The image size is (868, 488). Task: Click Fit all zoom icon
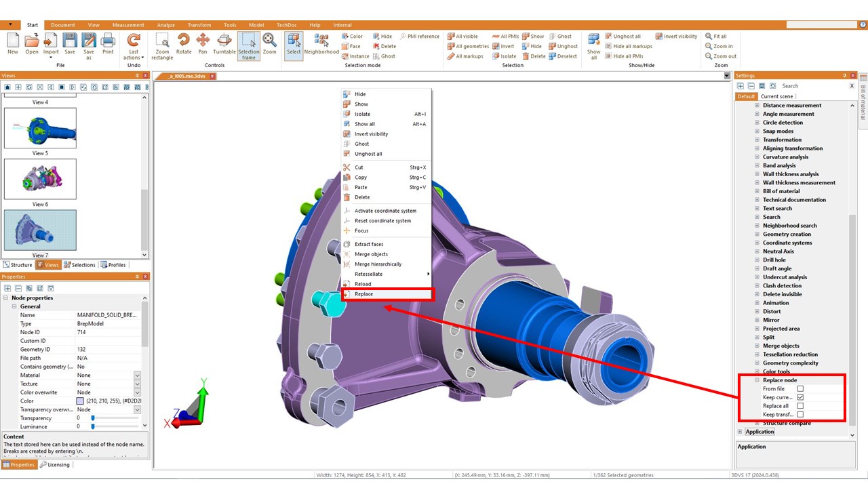coord(715,37)
